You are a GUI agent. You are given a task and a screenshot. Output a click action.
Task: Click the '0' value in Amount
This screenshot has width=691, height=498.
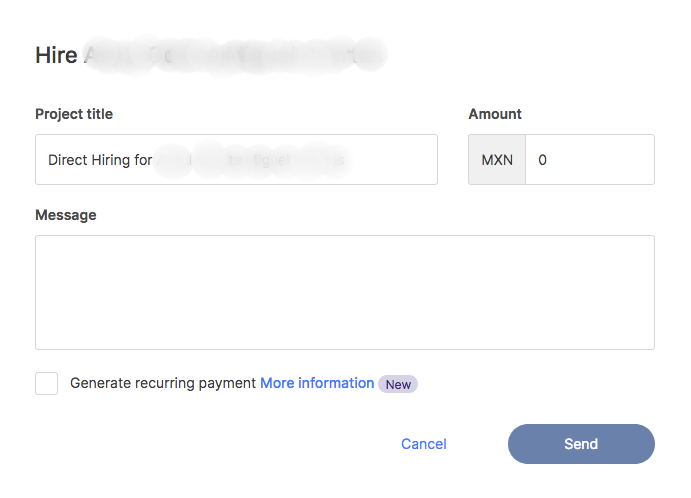[543, 160]
